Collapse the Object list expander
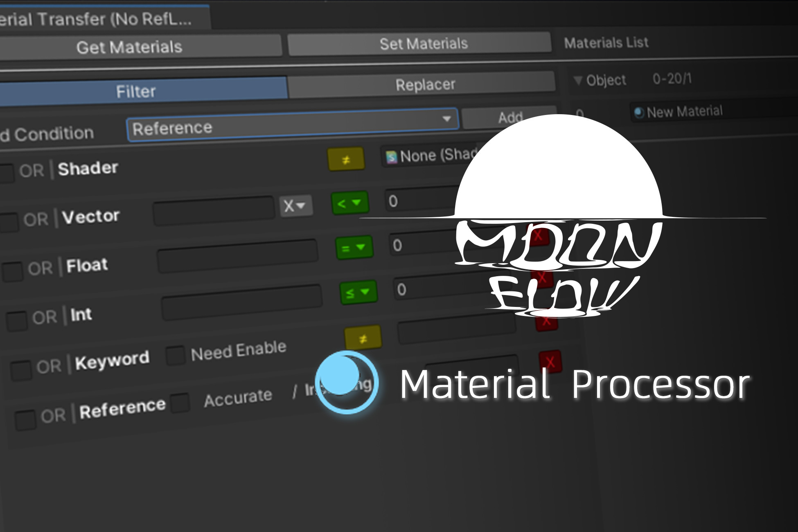Viewport: 798px width, 532px height. pyautogui.click(x=578, y=80)
